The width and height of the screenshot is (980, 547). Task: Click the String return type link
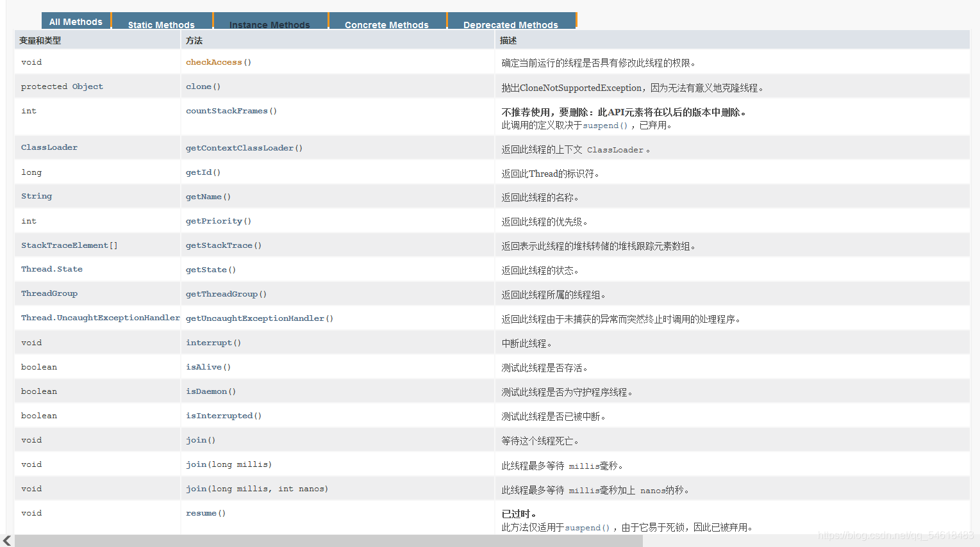37,196
